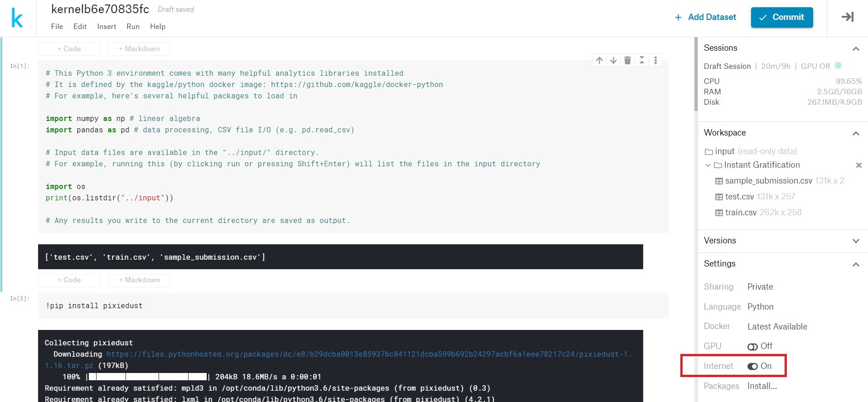Add a Markdown cell above In[2]
This screenshot has height=402, width=868.
pyautogui.click(x=139, y=280)
